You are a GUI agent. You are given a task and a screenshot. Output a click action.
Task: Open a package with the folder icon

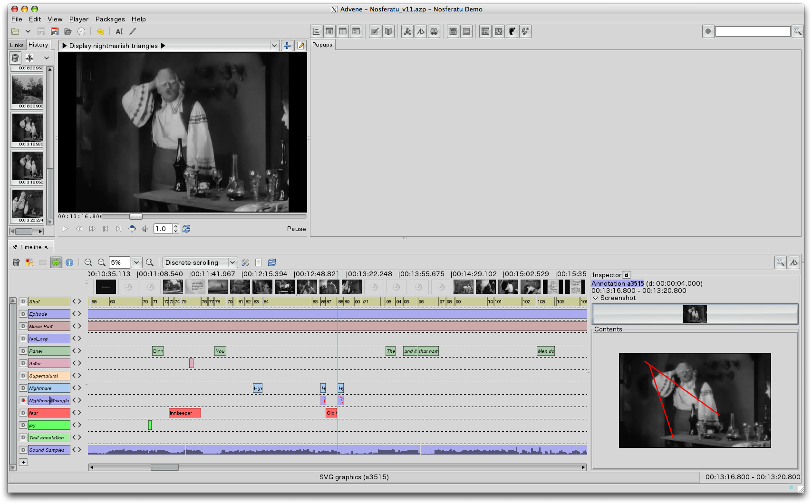[15, 31]
